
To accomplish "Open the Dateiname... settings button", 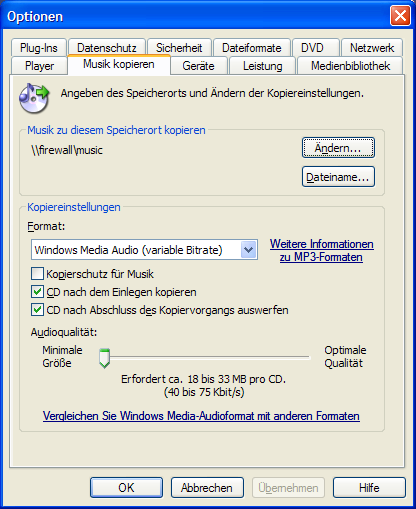I will click(338, 177).
